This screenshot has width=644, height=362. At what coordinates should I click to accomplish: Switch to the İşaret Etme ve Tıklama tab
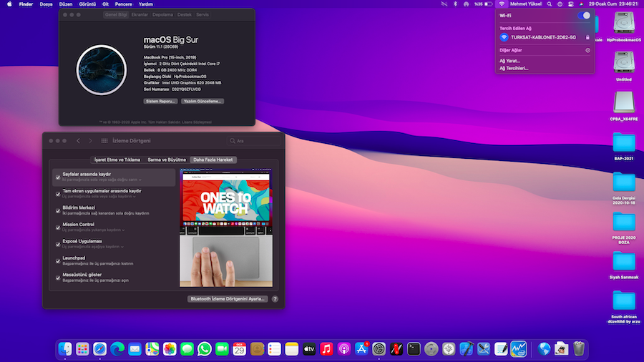point(118,160)
